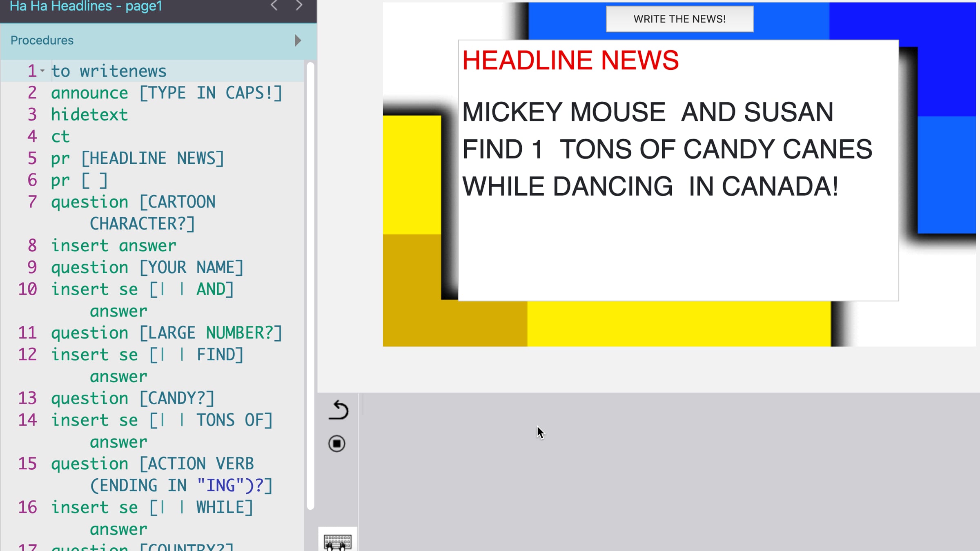Click the code editor vertical scrollbar
Image resolution: width=980 pixels, height=551 pixels.
(x=310, y=286)
